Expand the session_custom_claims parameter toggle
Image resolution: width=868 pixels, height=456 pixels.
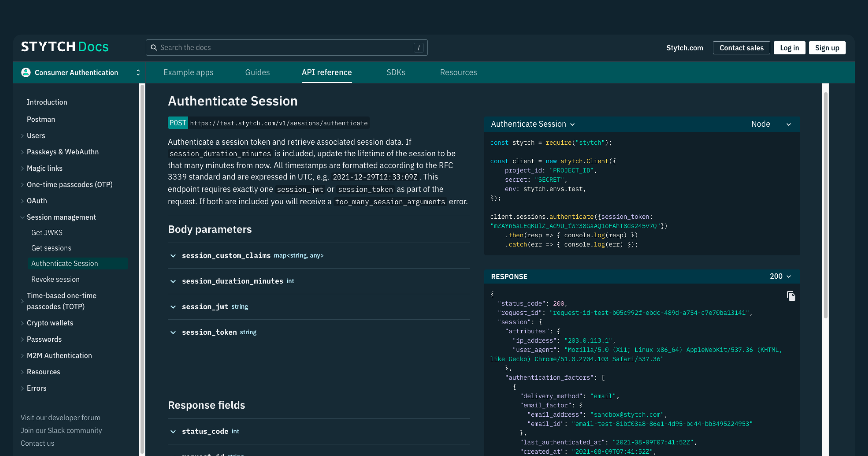(x=173, y=255)
